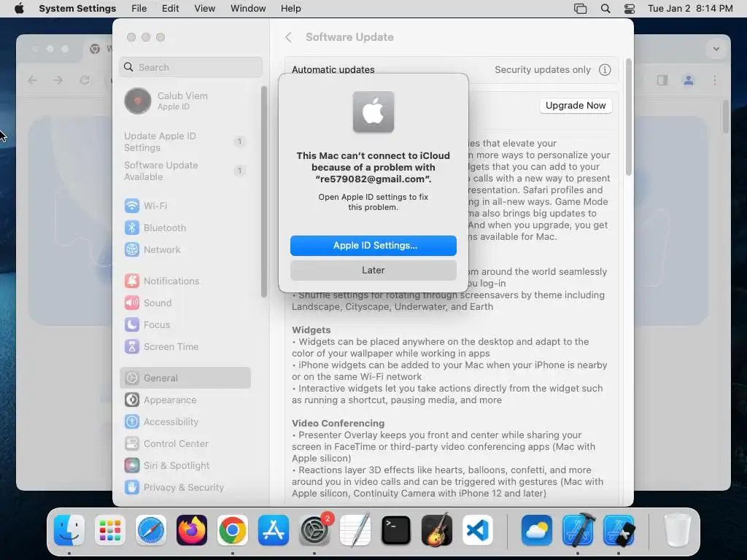Select Software Update Available entry
The image size is (747, 560).
pos(186,171)
